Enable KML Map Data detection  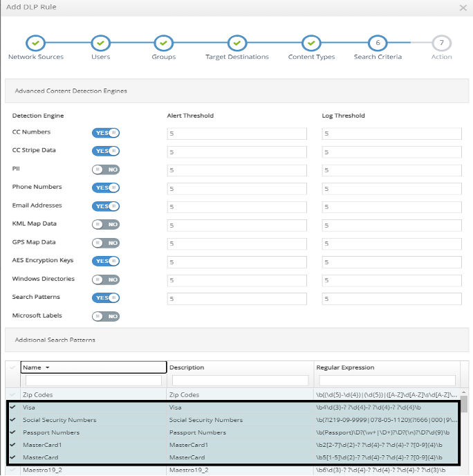click(106, 225)
